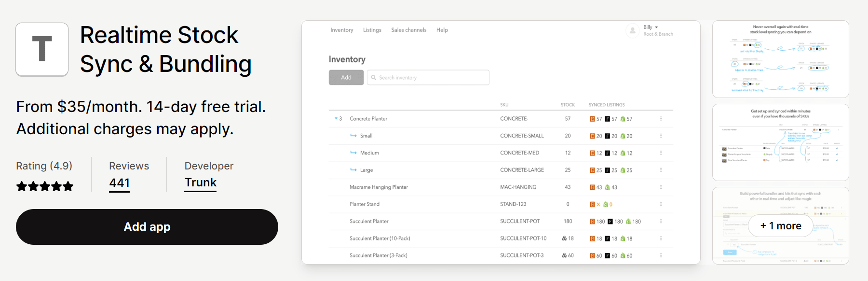This screenshot has height=281, width=868.
Task: Open the Trunk developer link
Action: pyautogui.click(x=201, y=183)
